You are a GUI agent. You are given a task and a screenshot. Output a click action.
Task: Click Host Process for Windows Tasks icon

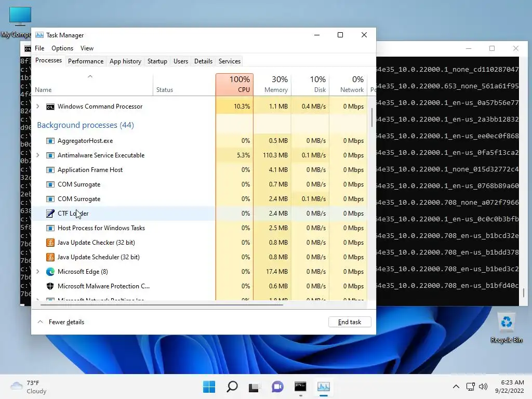[x=50, y=228]
